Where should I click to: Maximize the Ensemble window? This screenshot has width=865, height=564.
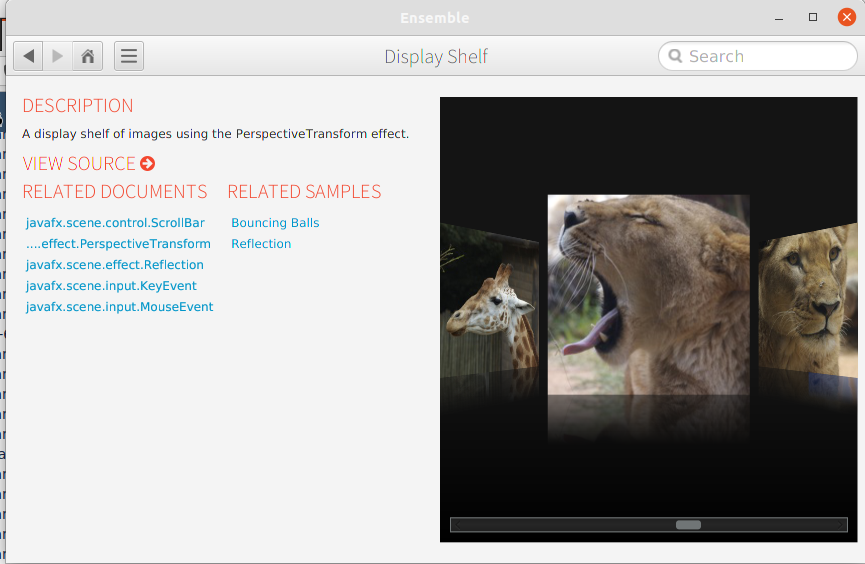point(813,17)
